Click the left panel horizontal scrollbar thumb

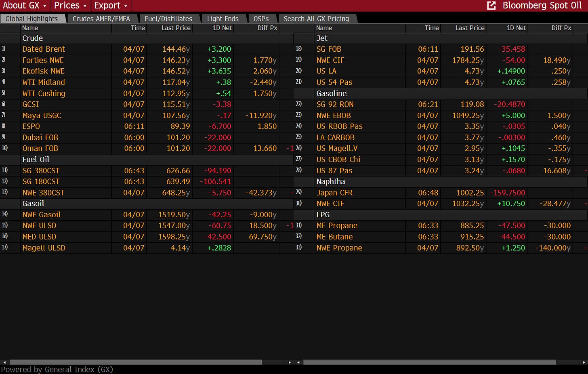click(136, 362)
